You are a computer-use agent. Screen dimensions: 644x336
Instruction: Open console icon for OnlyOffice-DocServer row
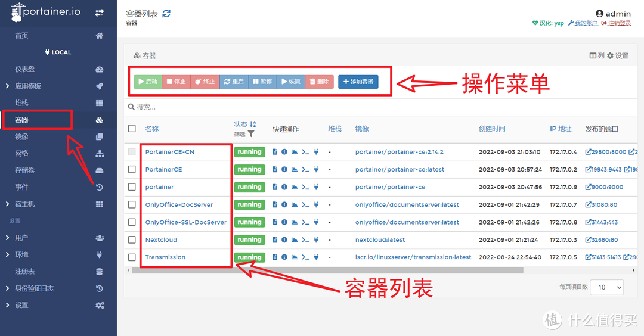click(x=305, y=205)
